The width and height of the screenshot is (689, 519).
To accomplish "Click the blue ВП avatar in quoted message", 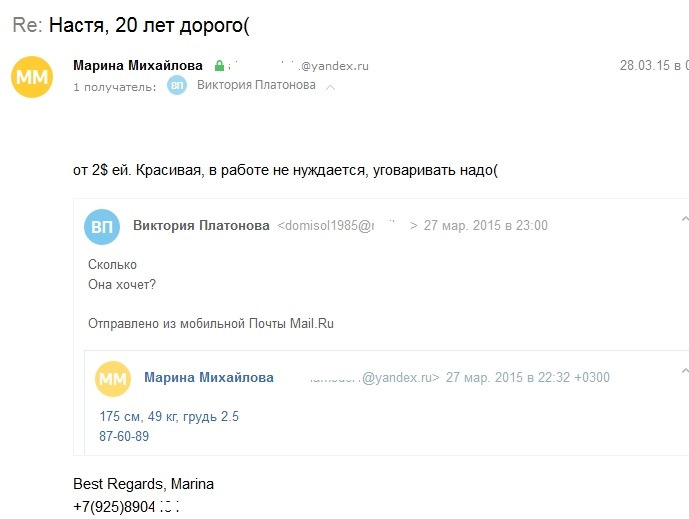I will tap(102, 227).
